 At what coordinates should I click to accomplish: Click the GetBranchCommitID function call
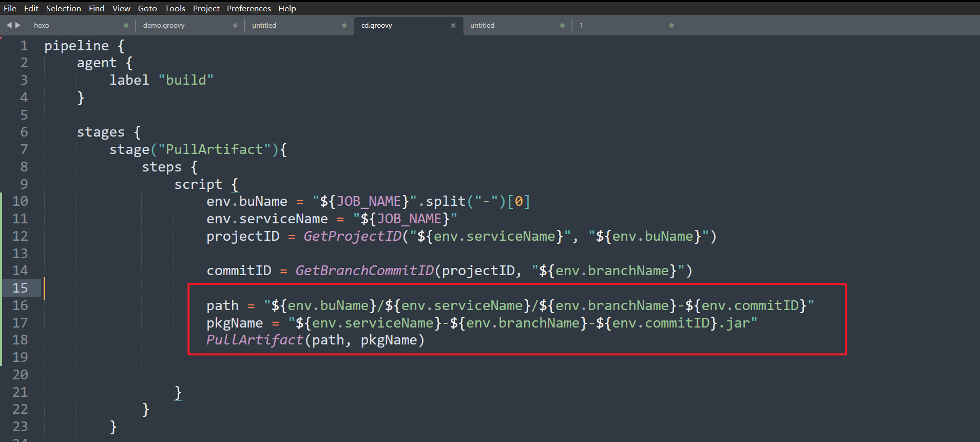point(365,271)
